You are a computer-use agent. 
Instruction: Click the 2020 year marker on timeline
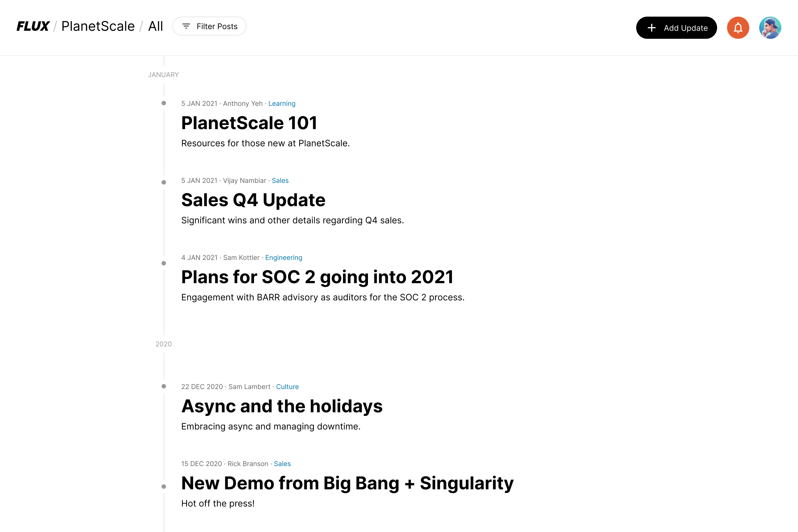[163, 344]
